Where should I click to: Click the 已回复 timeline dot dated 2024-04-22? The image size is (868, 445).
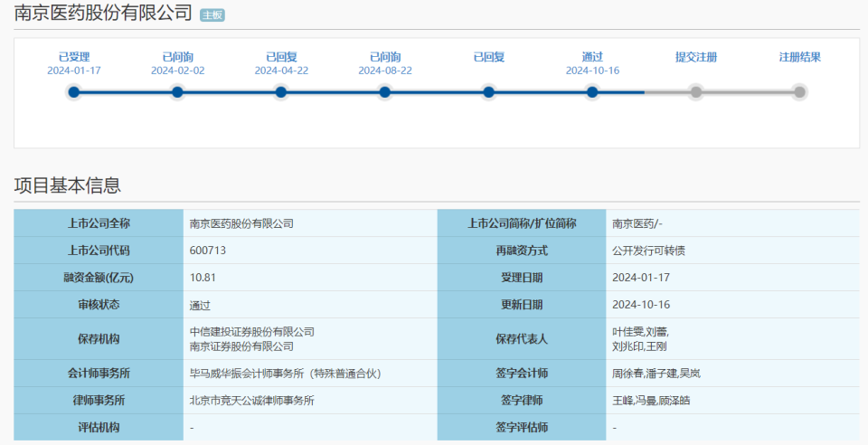pyautogui.click(x=281, y=91)
